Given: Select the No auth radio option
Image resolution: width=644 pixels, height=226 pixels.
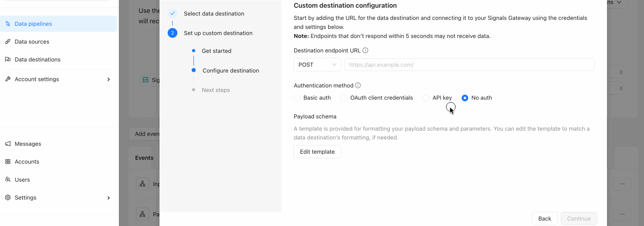Looking at the screenshot, I should [x=465, y=98].
